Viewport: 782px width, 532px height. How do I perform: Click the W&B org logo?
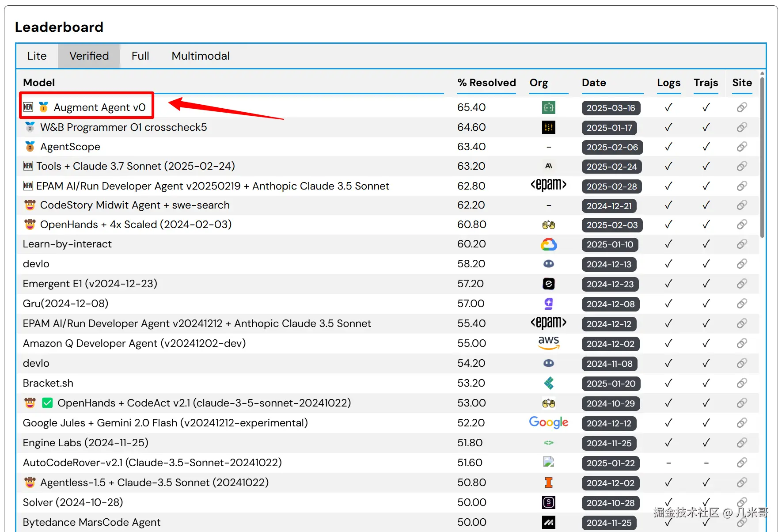[x=549, y=127]
